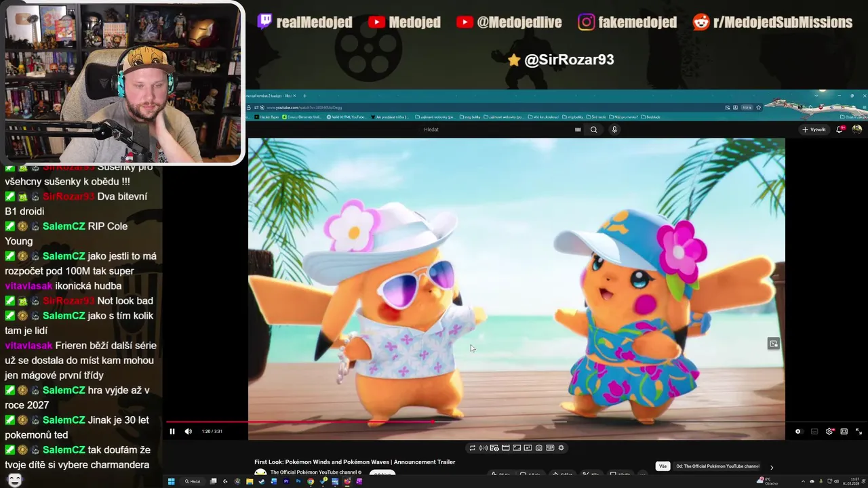Expand the chips row with right chevron

coord(771,467)
